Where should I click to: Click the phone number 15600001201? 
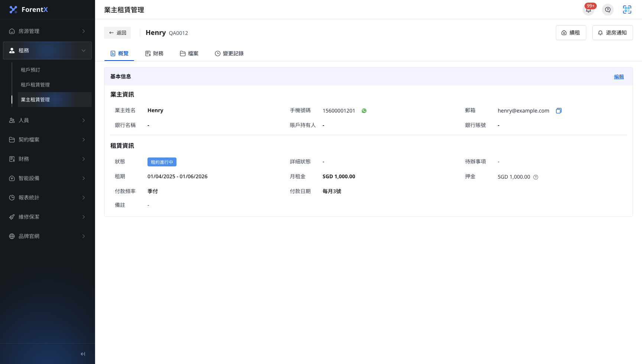[339, 111]
